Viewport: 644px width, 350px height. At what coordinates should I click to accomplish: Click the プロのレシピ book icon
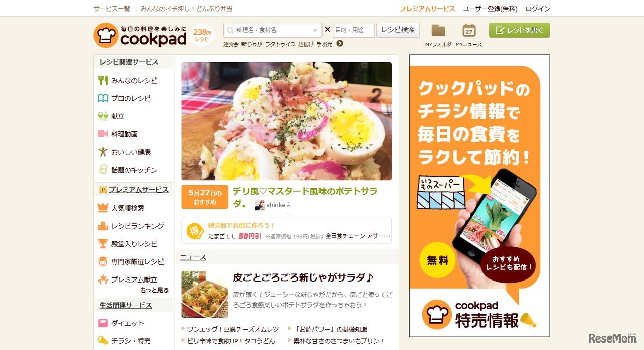tap(103, 98)
